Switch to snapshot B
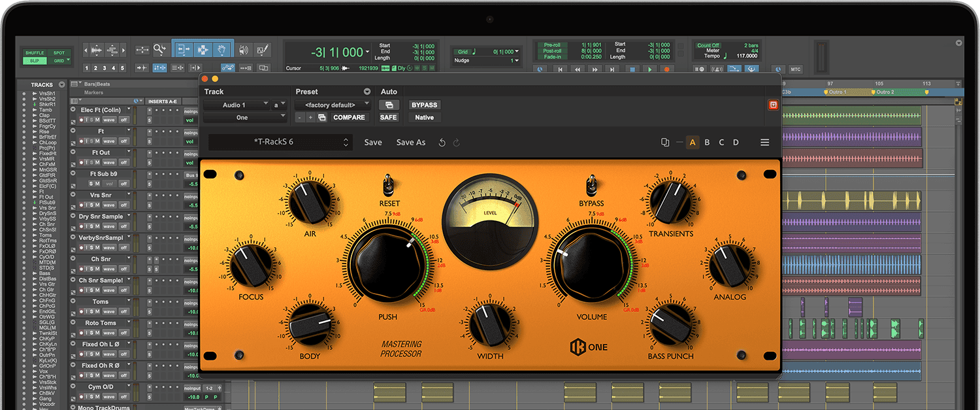980x410 pixels. pyautogui.click(x=707, y=143)
